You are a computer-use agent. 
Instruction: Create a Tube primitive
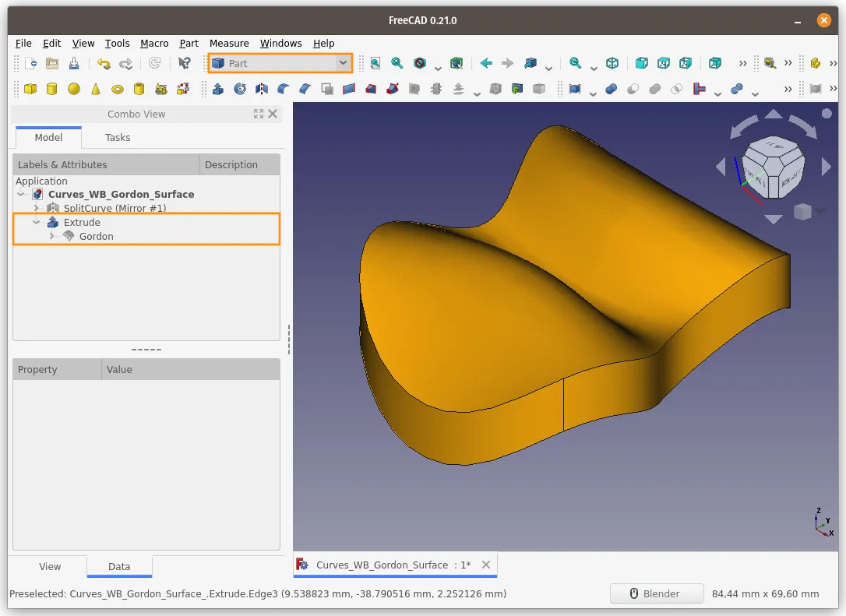139,89
